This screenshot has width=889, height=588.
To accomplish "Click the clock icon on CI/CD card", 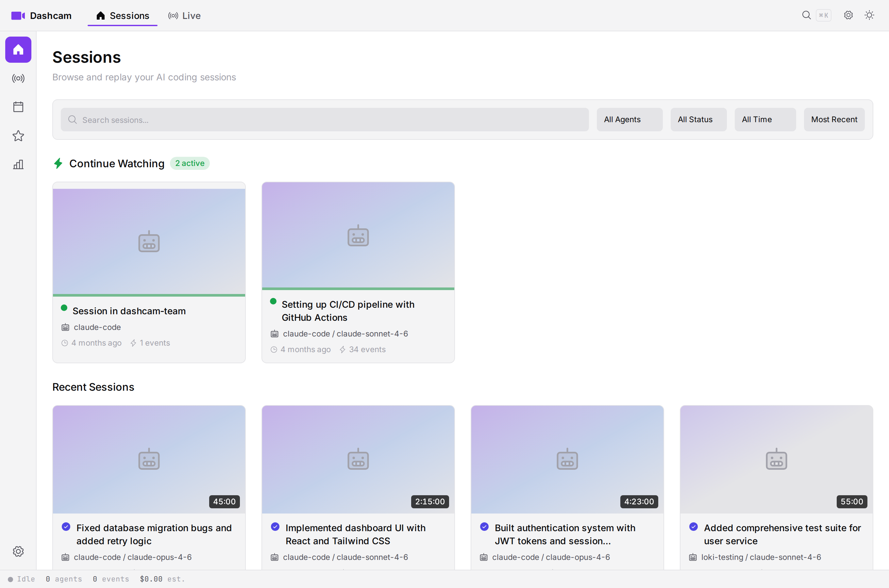I will pyautogui.click(x=274, y=350).
